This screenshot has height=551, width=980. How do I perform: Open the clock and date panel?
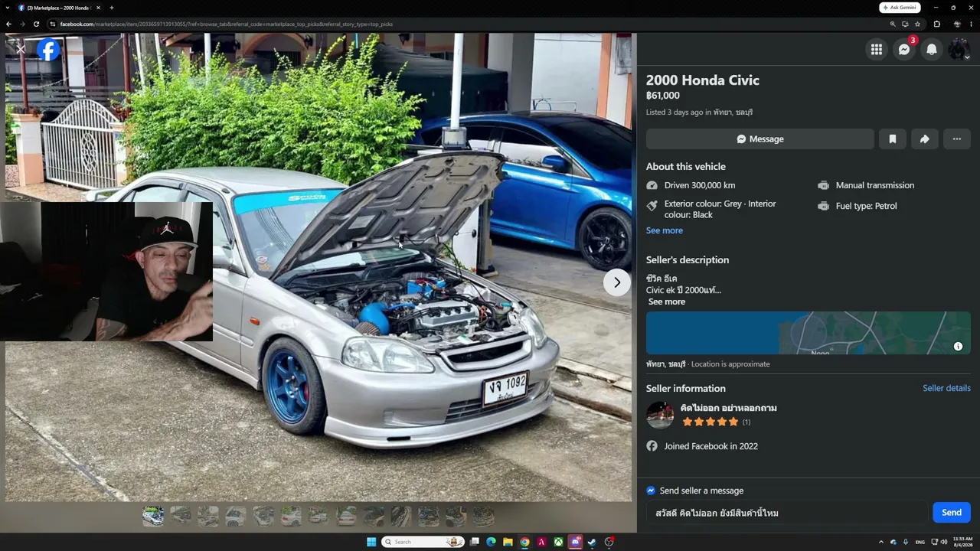coord(963,542)
